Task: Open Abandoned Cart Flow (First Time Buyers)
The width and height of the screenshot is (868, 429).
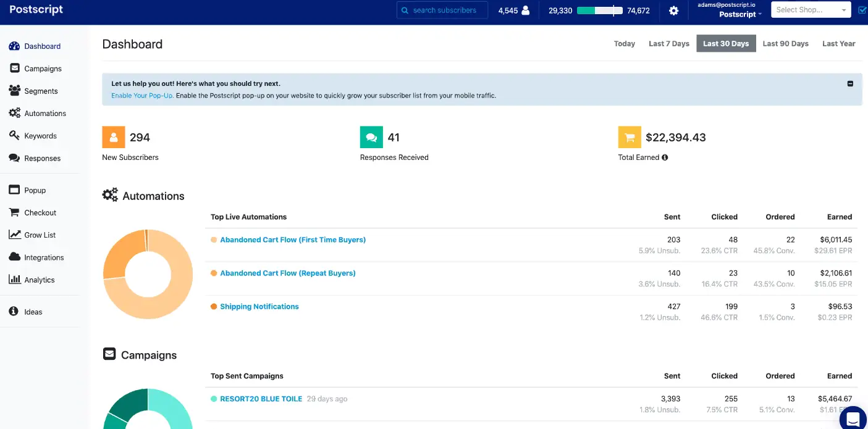Action: point(293,239)
